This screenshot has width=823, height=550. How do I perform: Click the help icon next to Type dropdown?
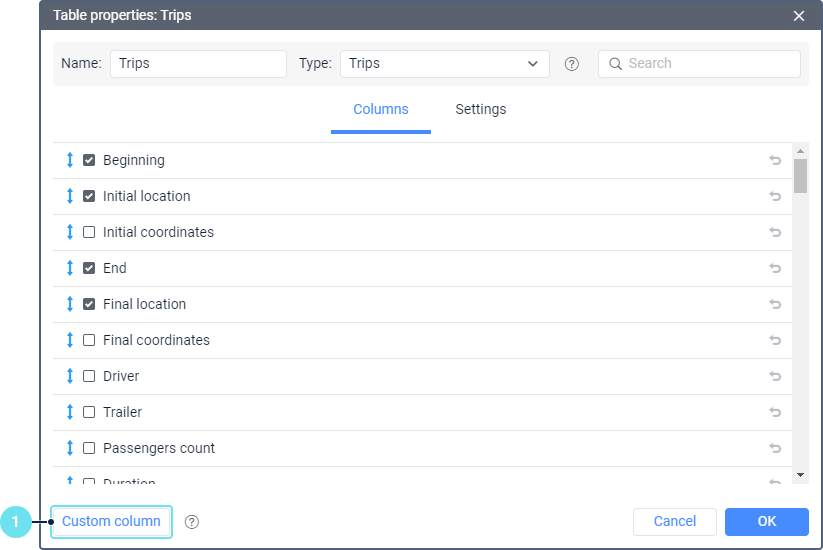(x=572, y=64)
